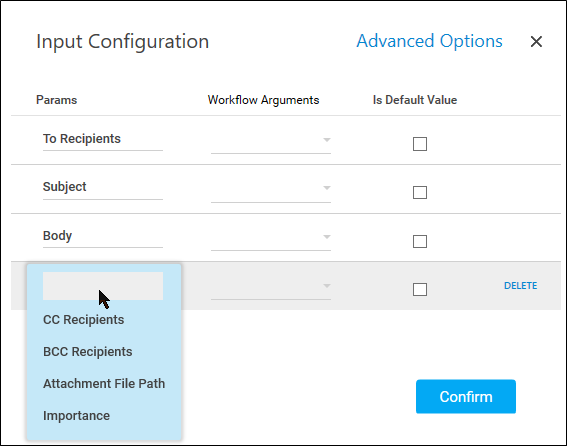The width and height of the screenshot is (567, 446).
Task: Pick Attachment File Path parameter
Action: tap(104, 384)
